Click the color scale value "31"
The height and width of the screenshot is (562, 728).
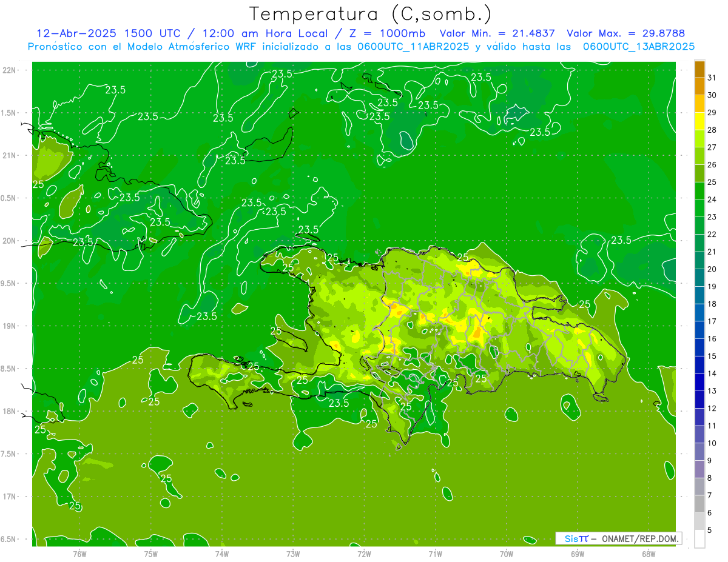[x=712, y=78]
